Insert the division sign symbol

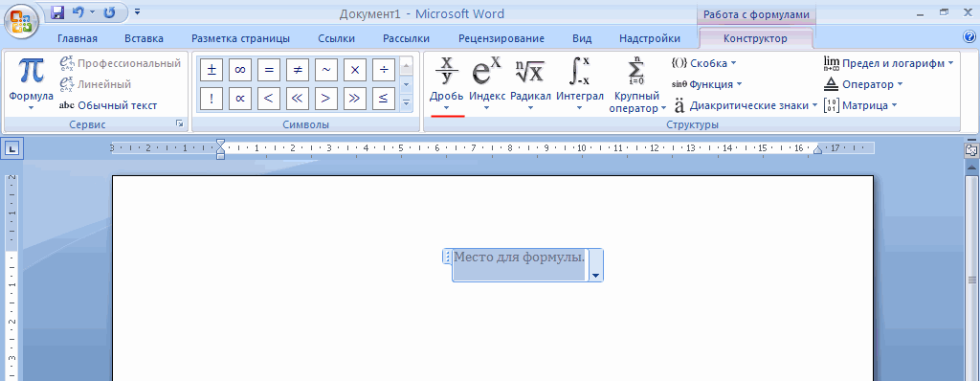point(384,70)
